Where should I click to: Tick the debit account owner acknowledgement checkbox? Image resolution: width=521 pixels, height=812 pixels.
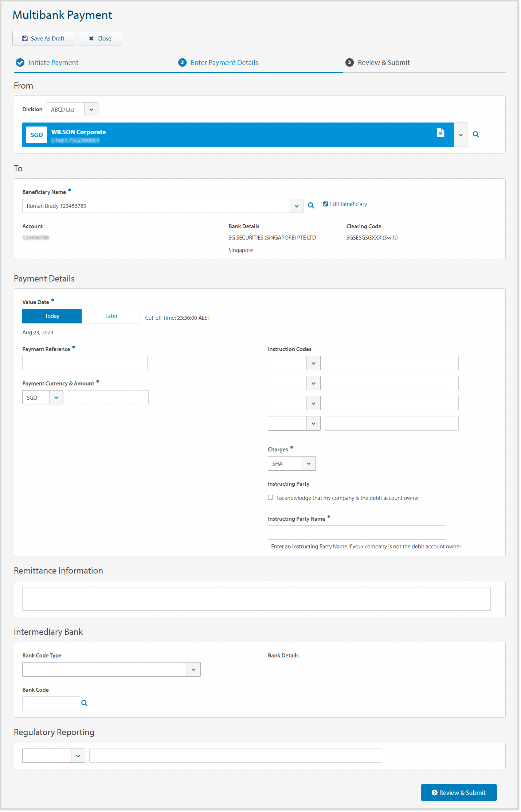[x=270, y=497]
